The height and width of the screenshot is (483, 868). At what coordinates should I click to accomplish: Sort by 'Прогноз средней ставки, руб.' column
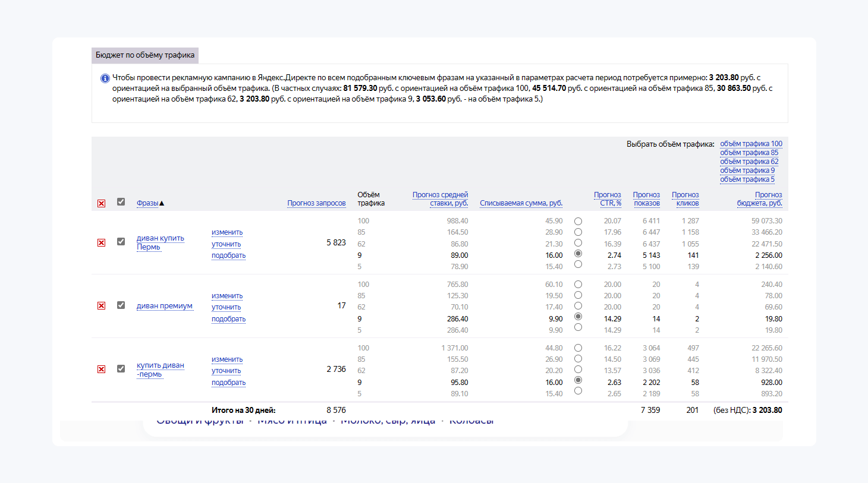coord(440,199)
